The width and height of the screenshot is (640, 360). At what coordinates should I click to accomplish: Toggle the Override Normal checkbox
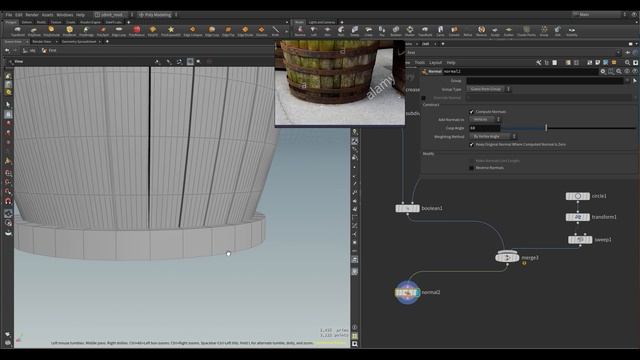[423, 98]
